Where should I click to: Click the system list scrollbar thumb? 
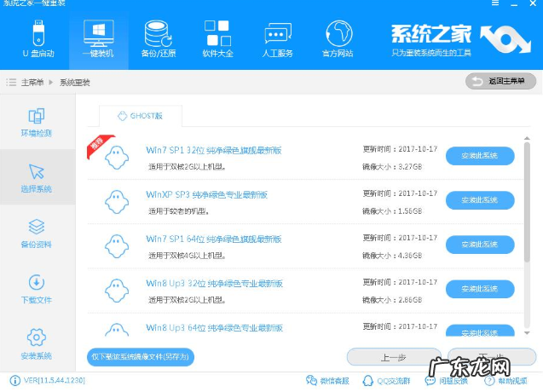pyautogui.click(x=527, y=202)
